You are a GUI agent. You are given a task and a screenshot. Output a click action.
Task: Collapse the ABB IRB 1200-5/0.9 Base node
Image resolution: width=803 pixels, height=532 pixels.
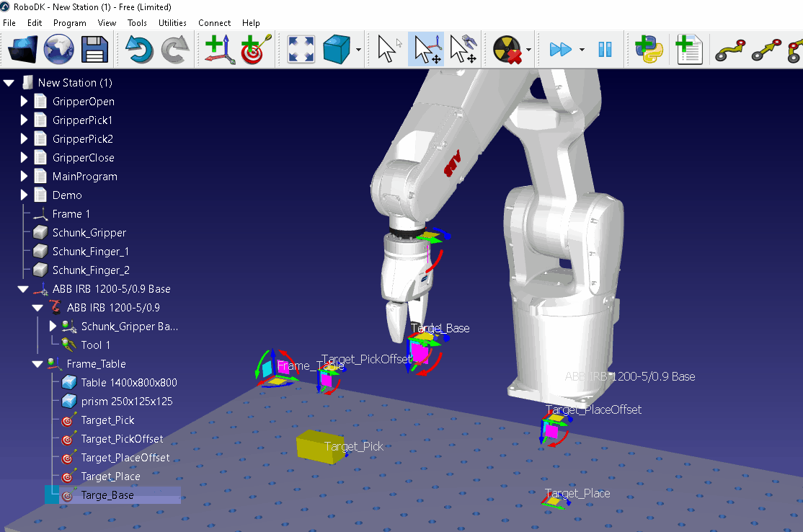point(23,289)
